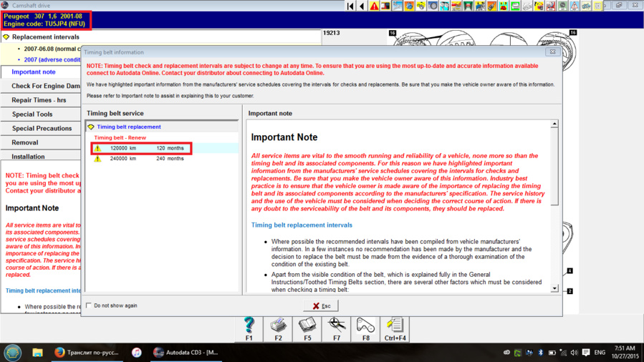Screen dimensions: 644x362
Task: Click the green vehicle lift toolbar icon
Action: coord(468,6)
